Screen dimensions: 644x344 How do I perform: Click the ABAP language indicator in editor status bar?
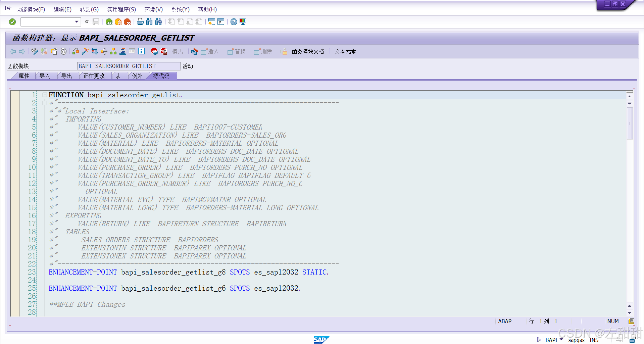pyautogui.click(x=505, y=321)
